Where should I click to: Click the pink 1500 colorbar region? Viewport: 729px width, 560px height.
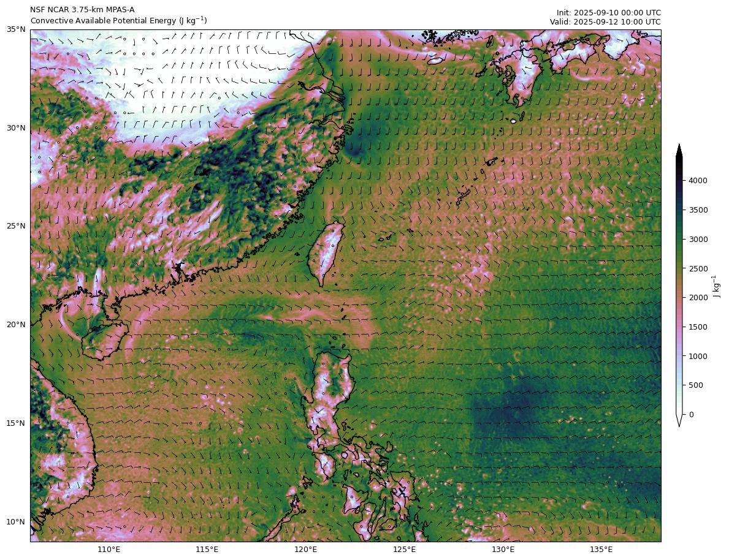pos(679,327)
